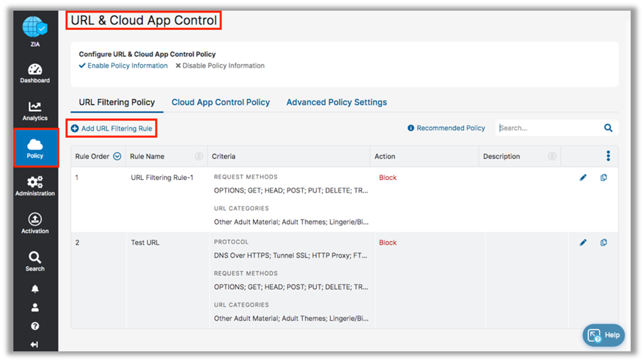Image resolution: width=644 pixels, height=362 pixels.
Task: Edit URL Filtering Rule-1 with pencil icon
Action: point(583,178)
